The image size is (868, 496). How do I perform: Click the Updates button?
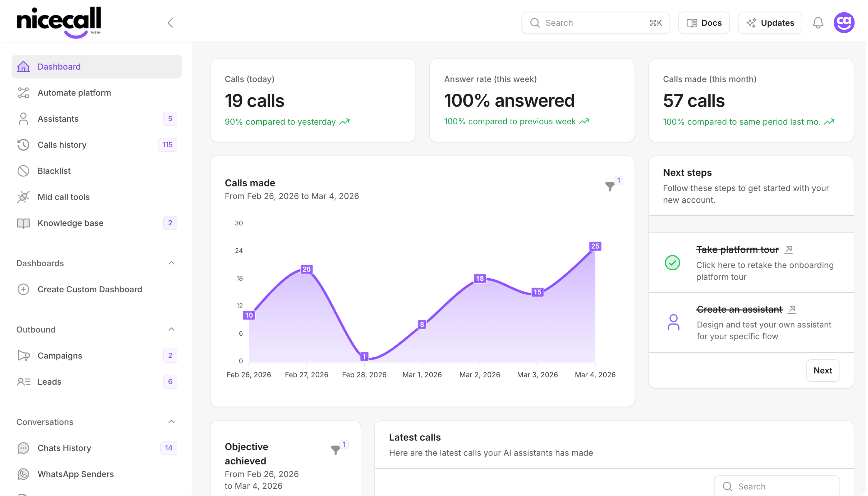(x=770, y=23)
